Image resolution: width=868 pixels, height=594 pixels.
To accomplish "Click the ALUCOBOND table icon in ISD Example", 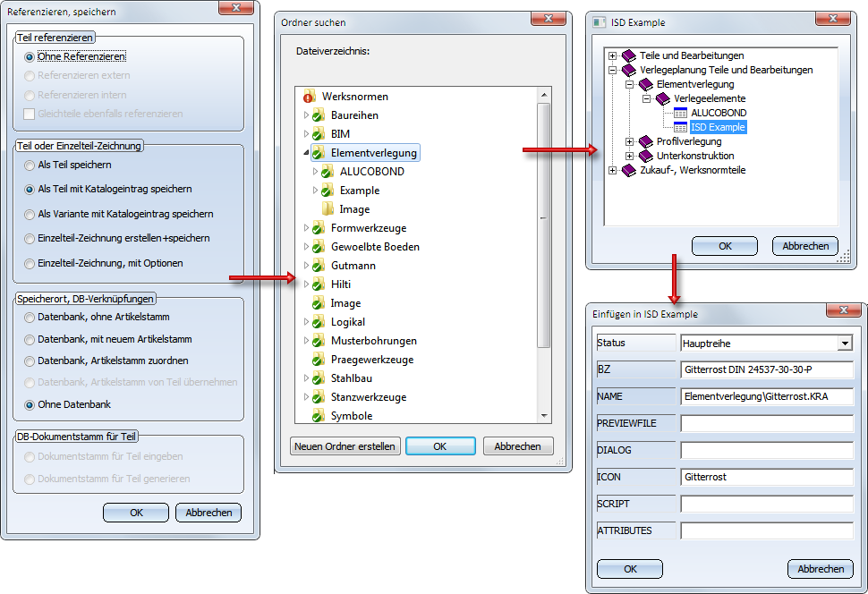I will pos(680,113).
